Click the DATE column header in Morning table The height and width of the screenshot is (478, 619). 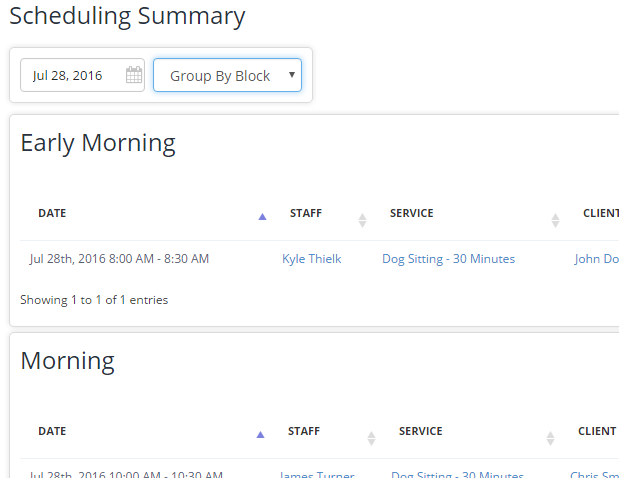tap(52, 431)
